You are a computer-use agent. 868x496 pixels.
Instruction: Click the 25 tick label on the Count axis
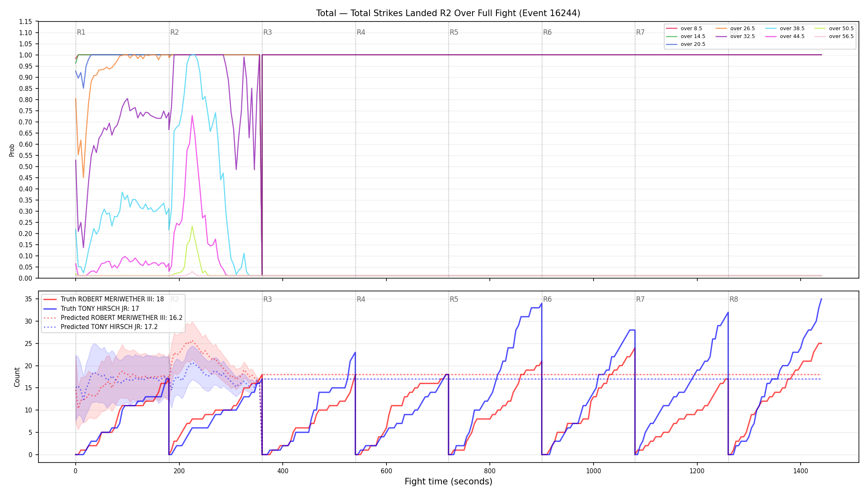click(x=29, y=343)
